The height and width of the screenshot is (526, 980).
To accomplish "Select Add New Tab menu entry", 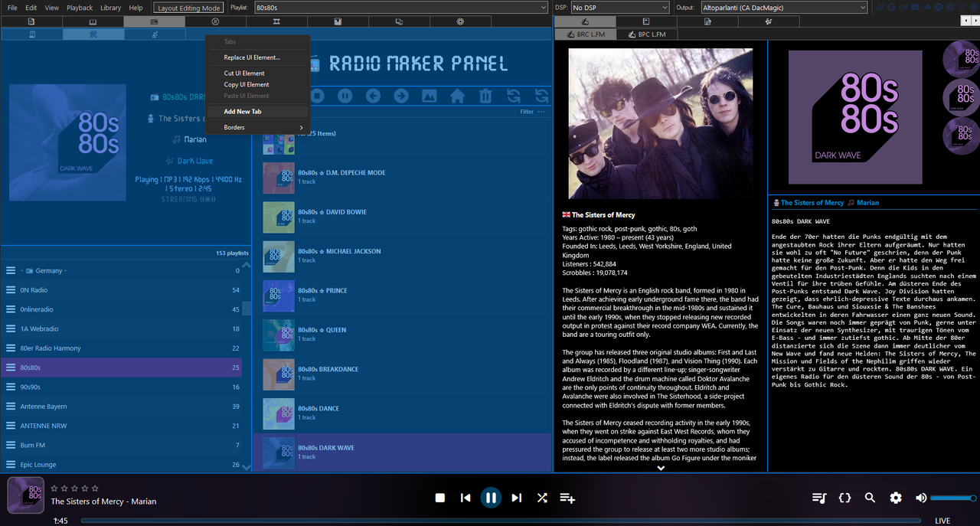I will click(258, 112).
